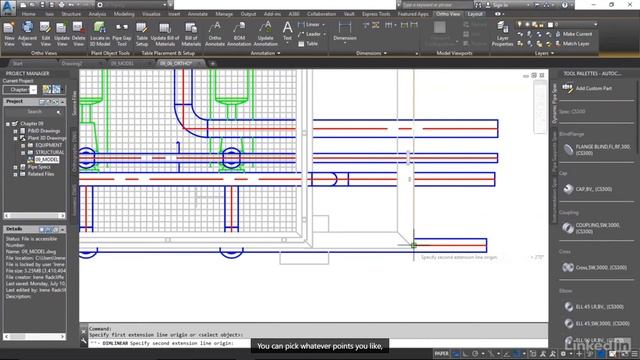Expand the Pipe Specs tree node
This screenshot has height=360, width=640.
point(16,167)
